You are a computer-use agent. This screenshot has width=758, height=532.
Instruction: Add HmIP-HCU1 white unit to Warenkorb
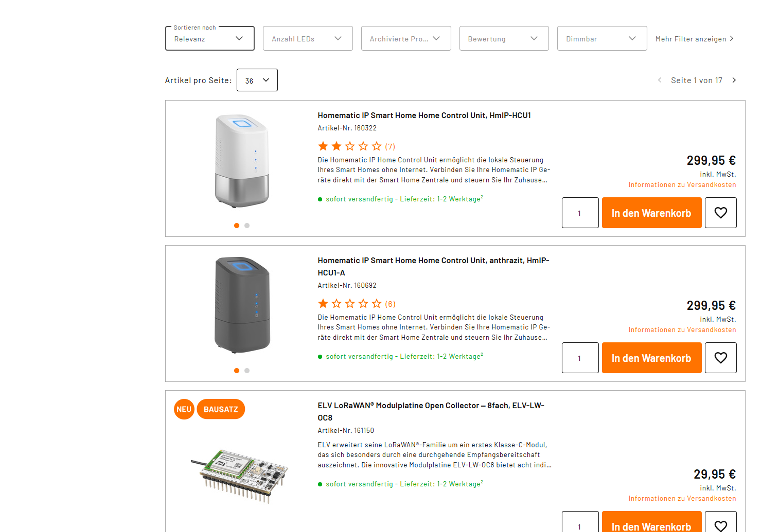(x=651, y=213)
